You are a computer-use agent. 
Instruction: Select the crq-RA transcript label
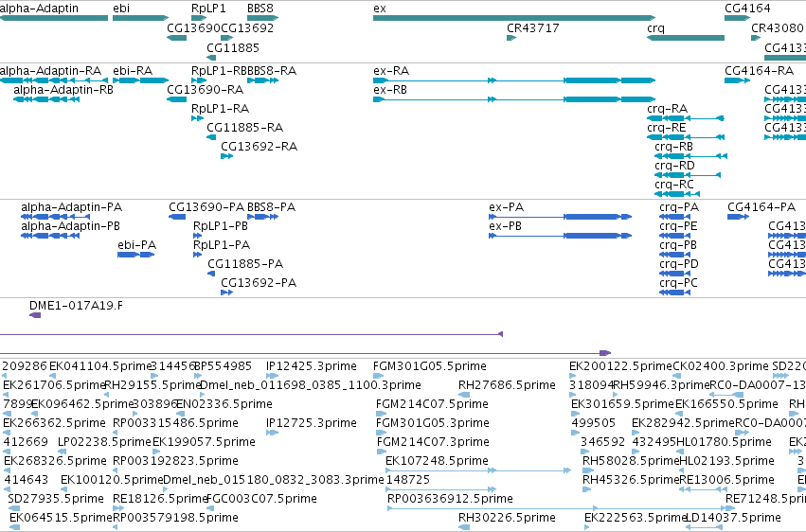[667, 109]
